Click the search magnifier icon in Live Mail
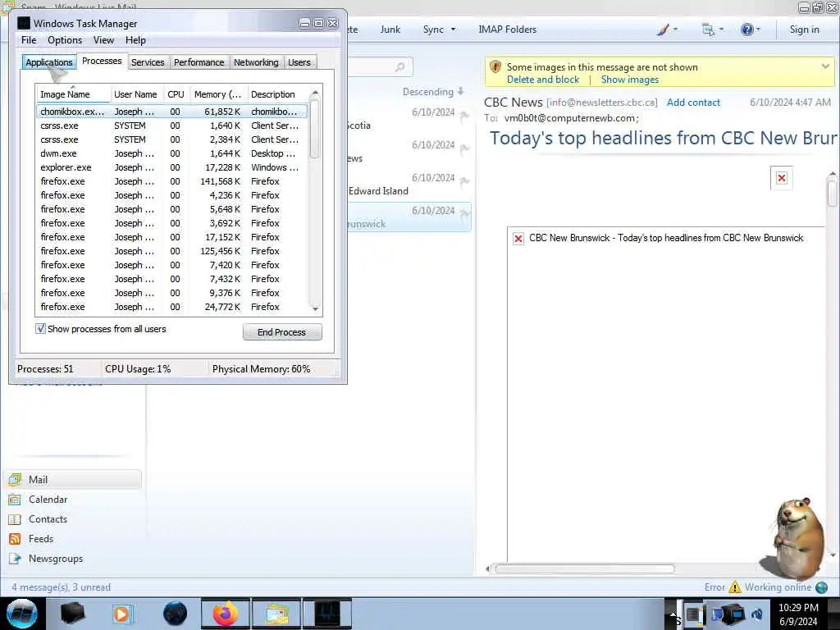The height and width of the screenshot is (630, 840). point(399,67)
